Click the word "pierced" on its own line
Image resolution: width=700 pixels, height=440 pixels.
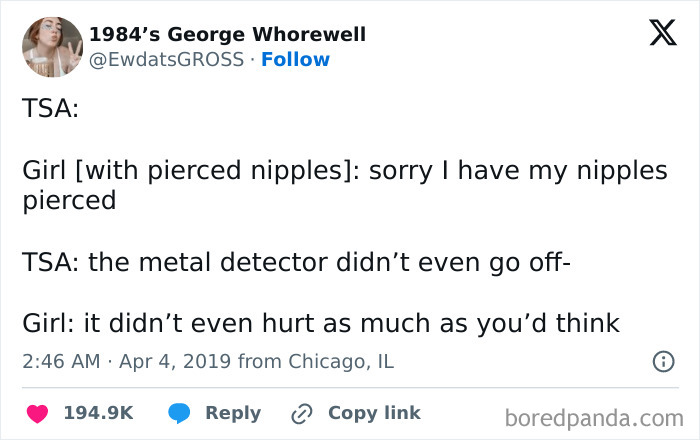pos(69,201)
